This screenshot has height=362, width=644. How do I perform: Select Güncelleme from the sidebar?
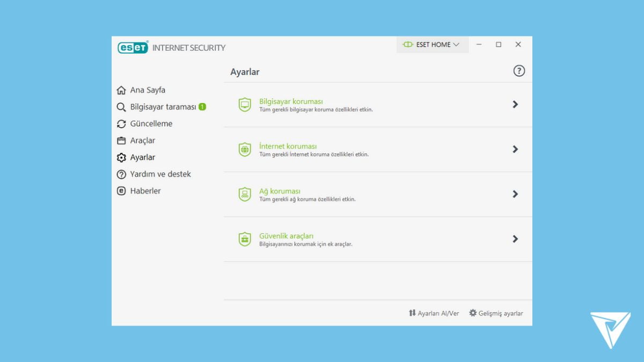[151, 124]
